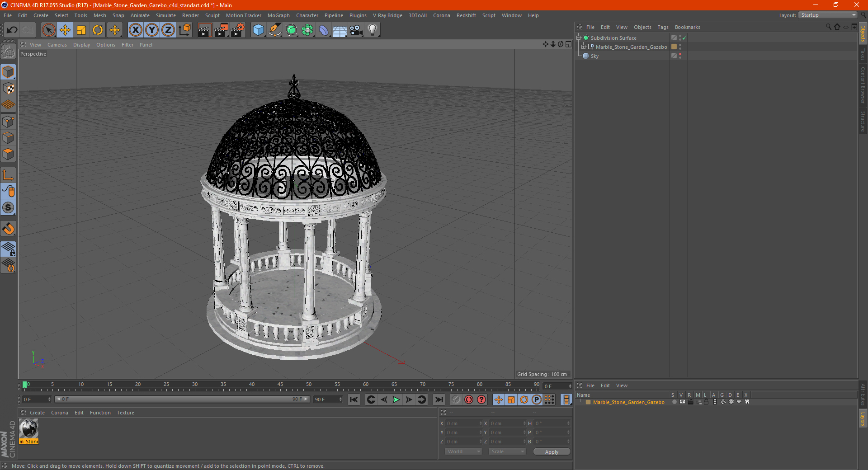Switch to Polygons mode in left sidebar
The width and height of the screenshot is (868, 470).
pyautogui.click(x=9, y=154)
